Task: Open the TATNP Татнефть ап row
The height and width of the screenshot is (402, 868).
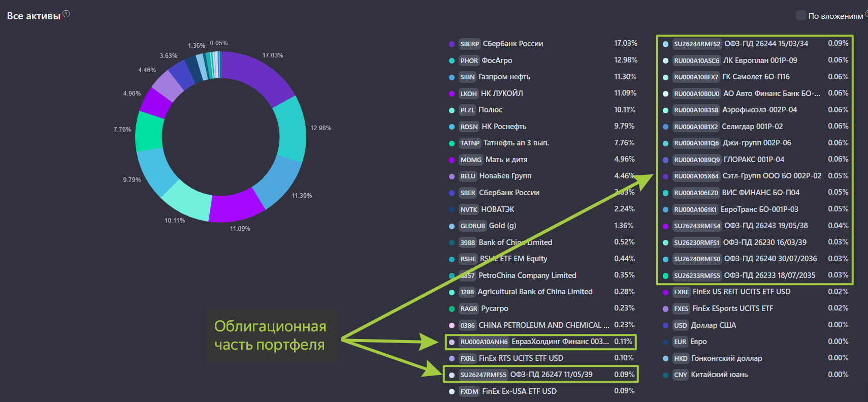Action: tap(543, 143)
